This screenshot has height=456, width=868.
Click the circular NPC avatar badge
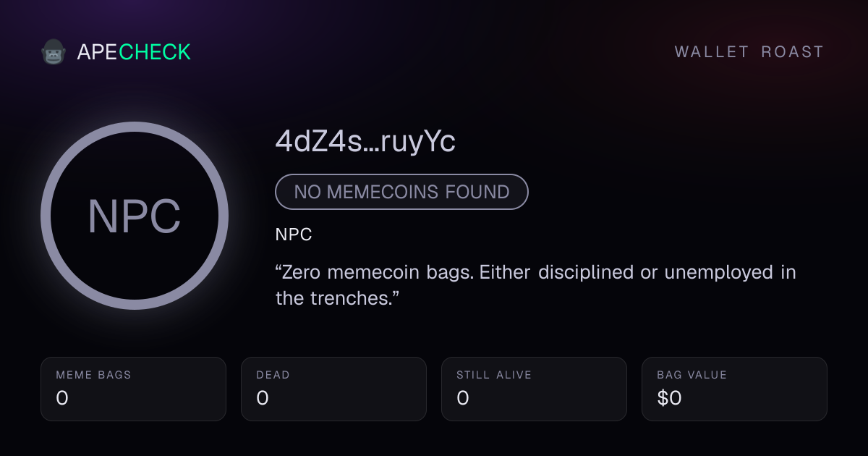click(x=135, y=216)
